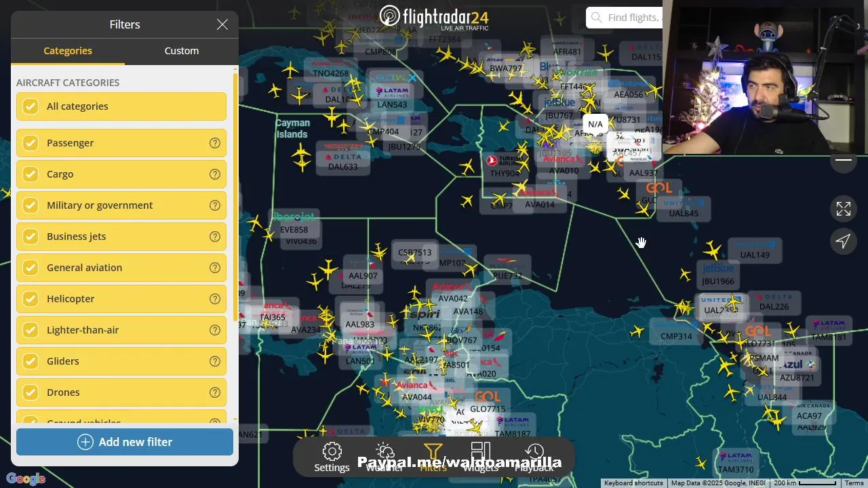Show help for Drones category
The height and width of the screenshot is (488, 868).
coord(215,392)
